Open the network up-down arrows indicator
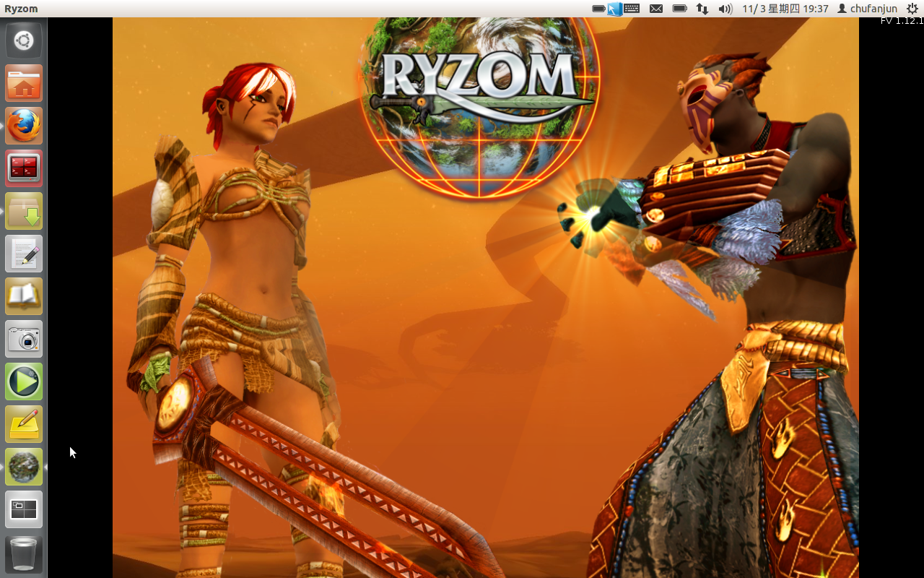 pyautogui.click(x=702, y=9)
